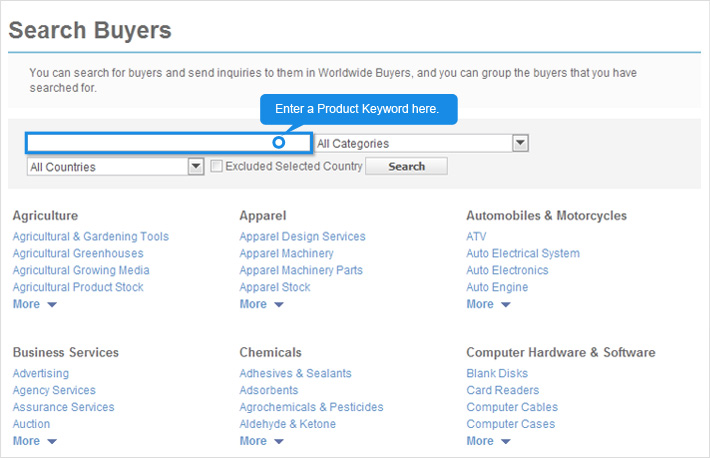Expand More under Automobiles & Motorcycles
This screenshot has height=458, width=710.
488,304
